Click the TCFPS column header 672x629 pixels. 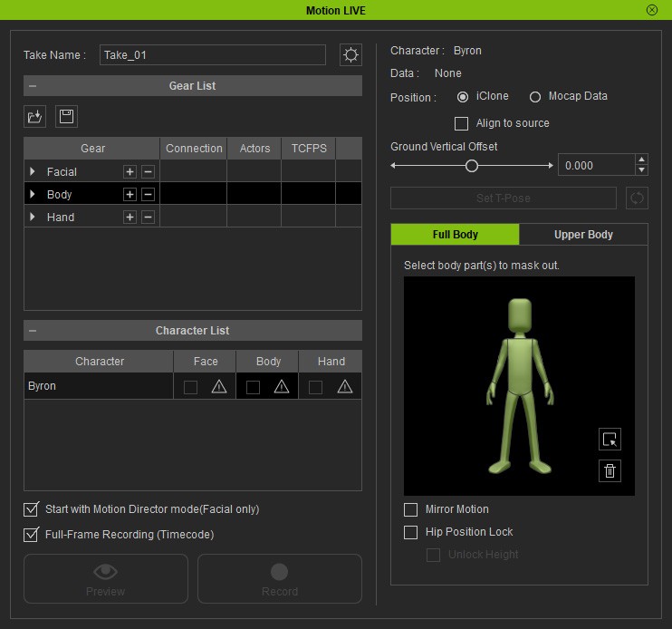[x=309, y=149]
